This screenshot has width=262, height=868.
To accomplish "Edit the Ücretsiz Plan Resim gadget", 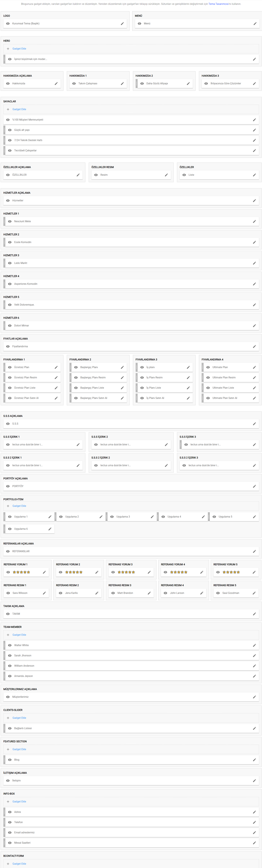I will pos(56,377).
